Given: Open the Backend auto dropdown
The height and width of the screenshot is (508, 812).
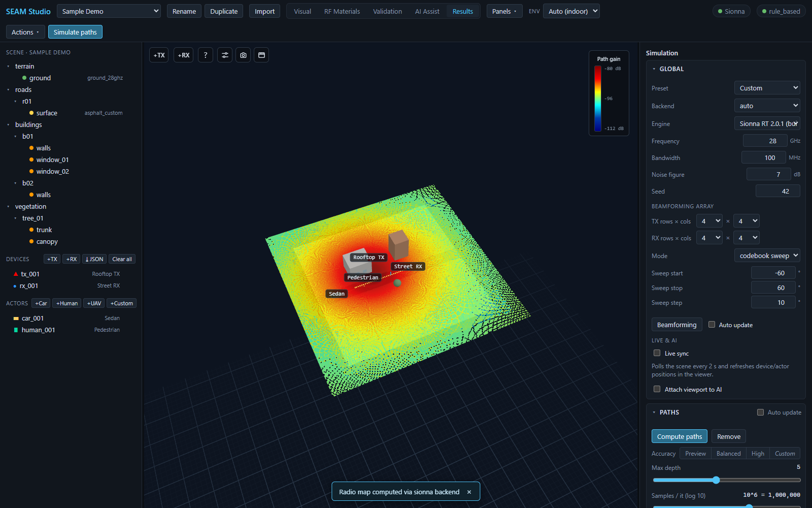Looking at the screenshot, I should tap(767, 106).
